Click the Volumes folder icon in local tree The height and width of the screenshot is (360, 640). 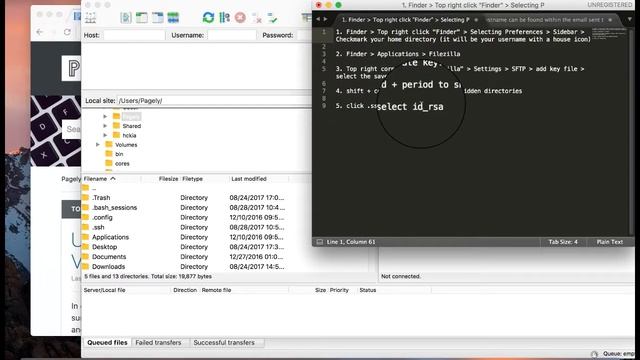[x=109, y=144]
